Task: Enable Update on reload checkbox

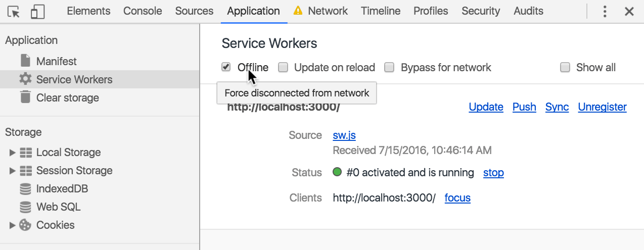Action: click(283, 67)
